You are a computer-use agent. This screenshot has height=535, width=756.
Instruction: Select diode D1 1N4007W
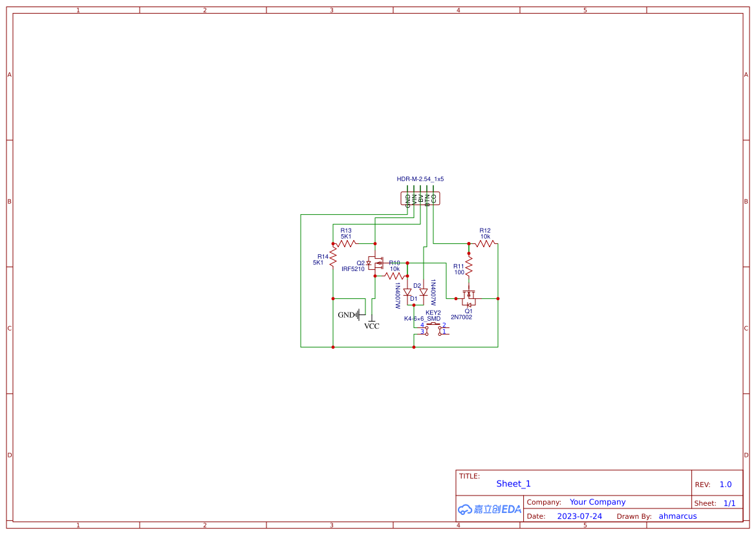[x=407, y=292]
